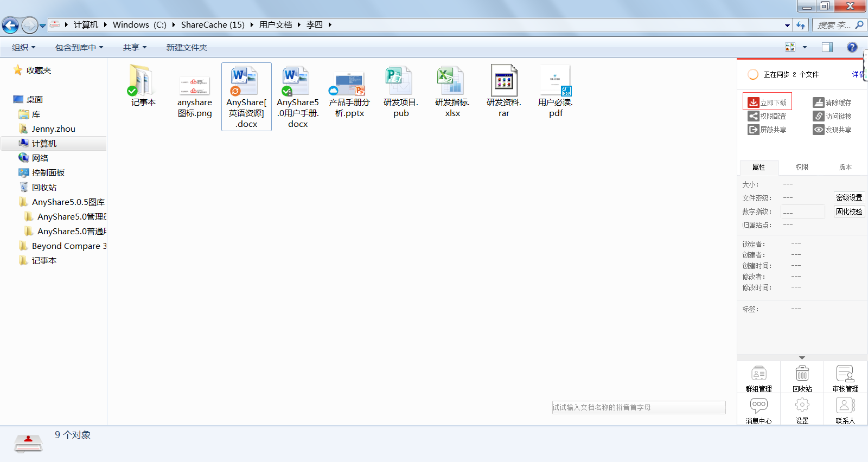Expand arrow after 用户文档 breadcrumb

coord(299,24)
